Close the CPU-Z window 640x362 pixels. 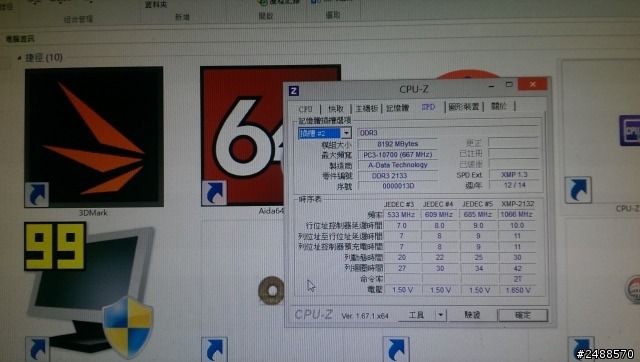click(x=533, y=84)
